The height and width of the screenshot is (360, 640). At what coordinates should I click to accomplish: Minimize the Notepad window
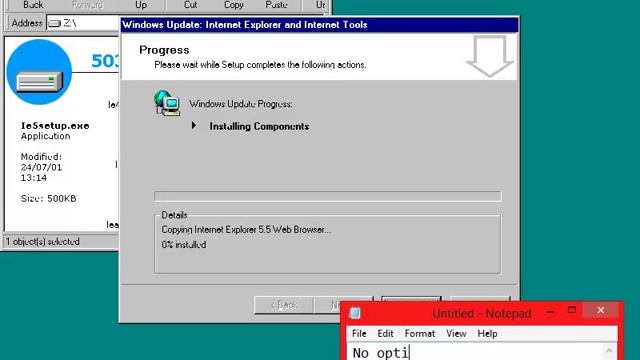pos(550,311)
